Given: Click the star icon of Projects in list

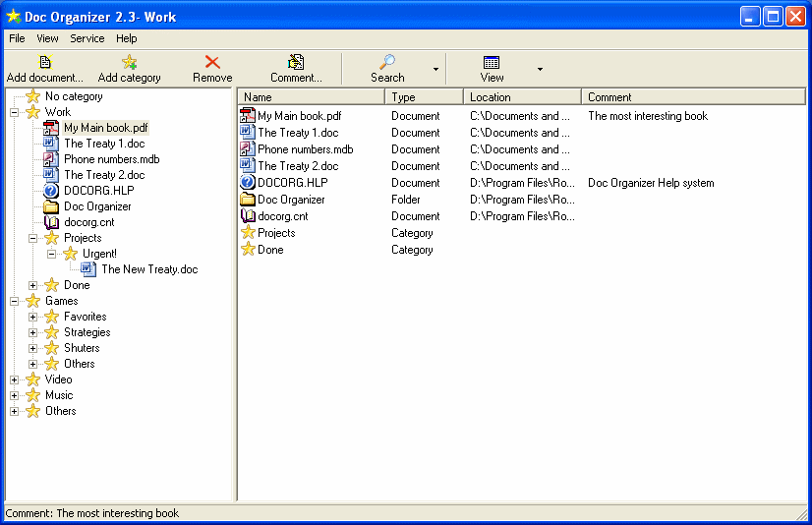Looking at the screenshot, I should (x=248, y=232).
